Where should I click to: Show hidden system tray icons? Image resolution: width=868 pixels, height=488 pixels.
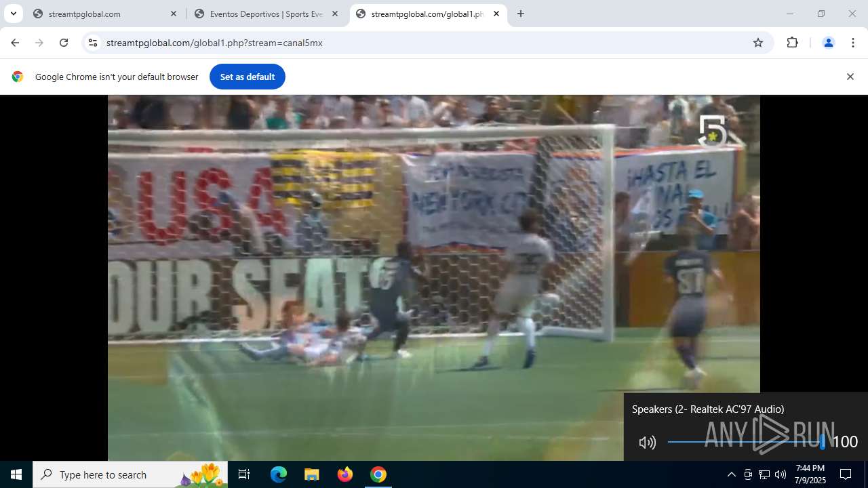click(731, 474)
